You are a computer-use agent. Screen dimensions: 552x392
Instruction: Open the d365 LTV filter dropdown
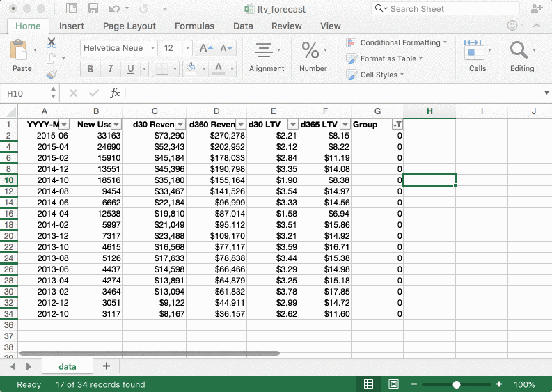click(x=345, y=125)
